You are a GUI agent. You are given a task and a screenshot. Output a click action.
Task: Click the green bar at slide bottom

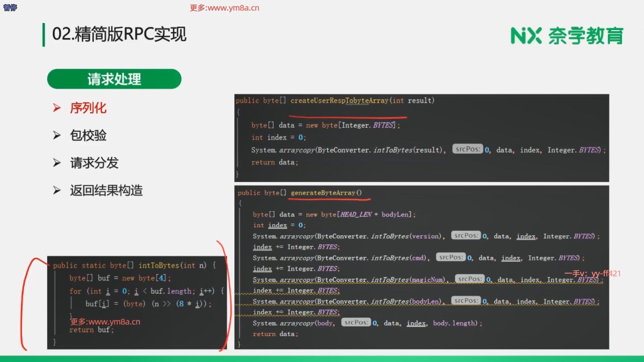pyautogui.click(x=322, y=359)
